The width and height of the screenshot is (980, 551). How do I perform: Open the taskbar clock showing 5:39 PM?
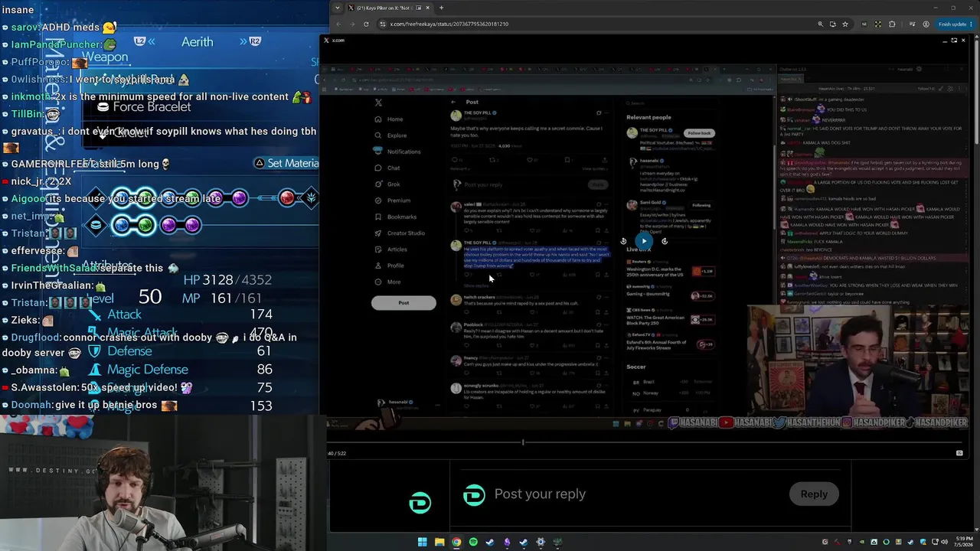tap(965, 542)
